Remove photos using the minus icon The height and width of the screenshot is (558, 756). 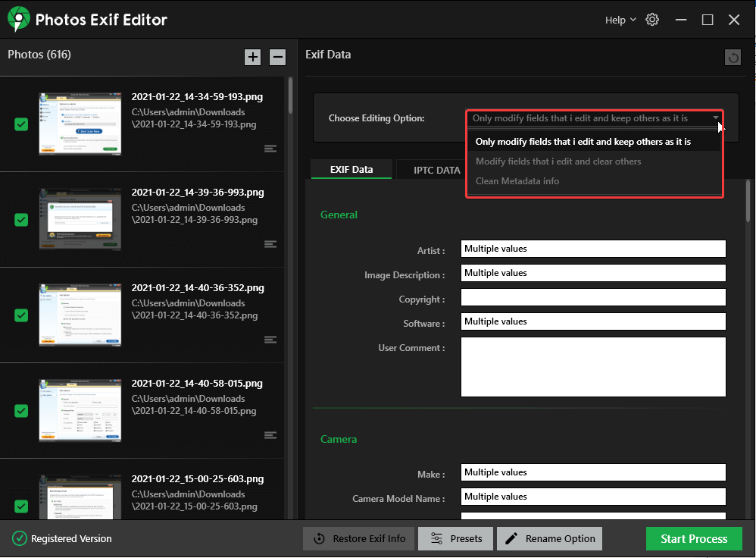tap(277, 57)
